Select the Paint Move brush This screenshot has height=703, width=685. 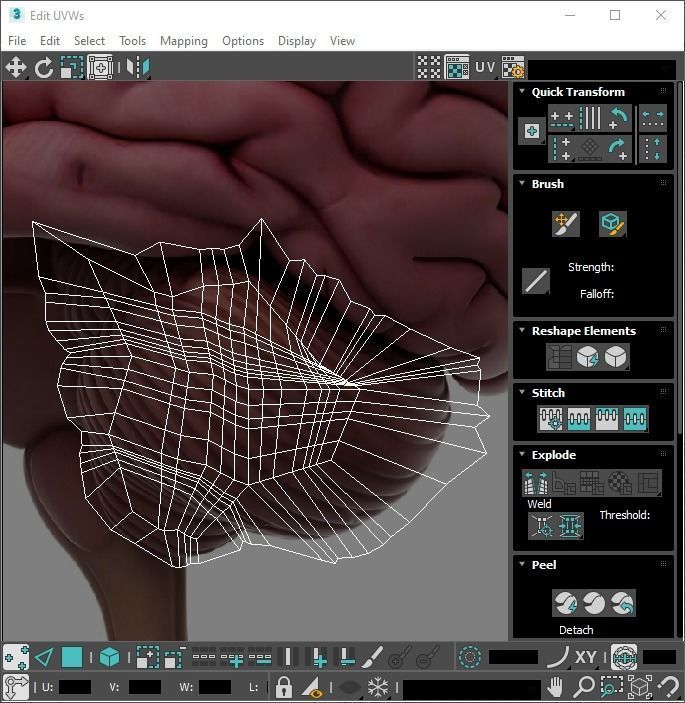pyautogui.click(x=566, y=224)
